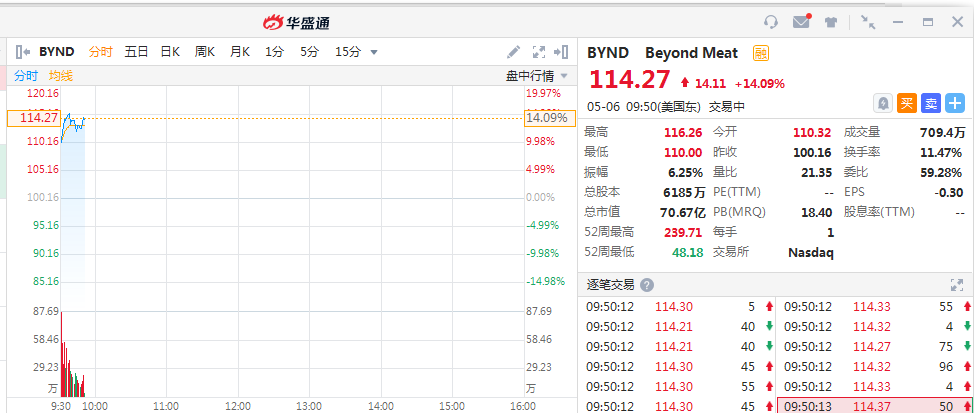Screen dimensions: 974x413
Task: Click the 14.09% marker on right axis
Action: (550, 117)
